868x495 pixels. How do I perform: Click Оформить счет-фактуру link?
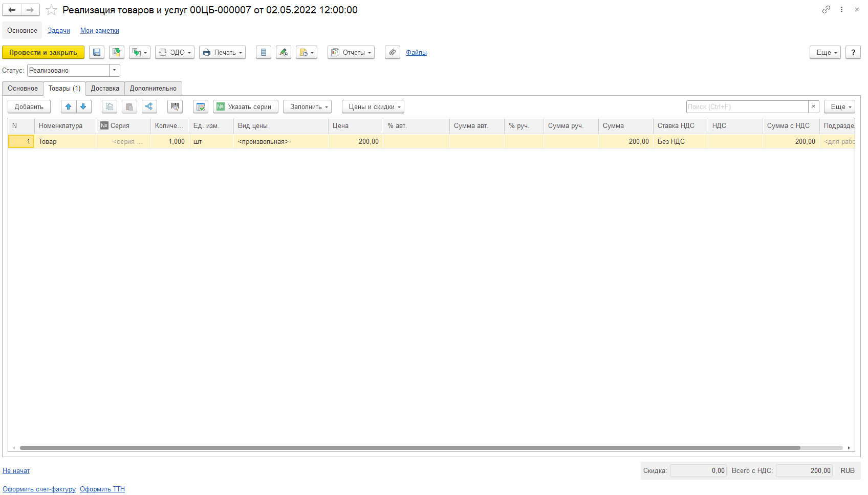39,489
